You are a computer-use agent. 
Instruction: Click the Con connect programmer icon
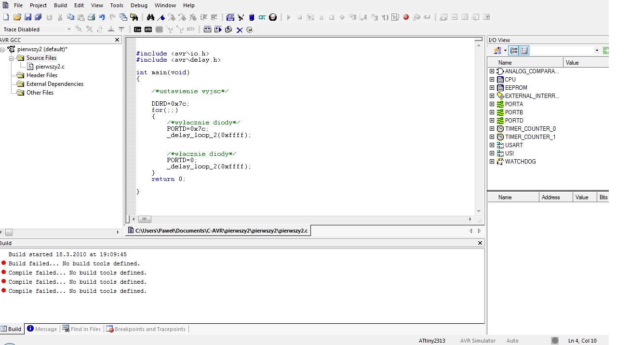[137, 29]
